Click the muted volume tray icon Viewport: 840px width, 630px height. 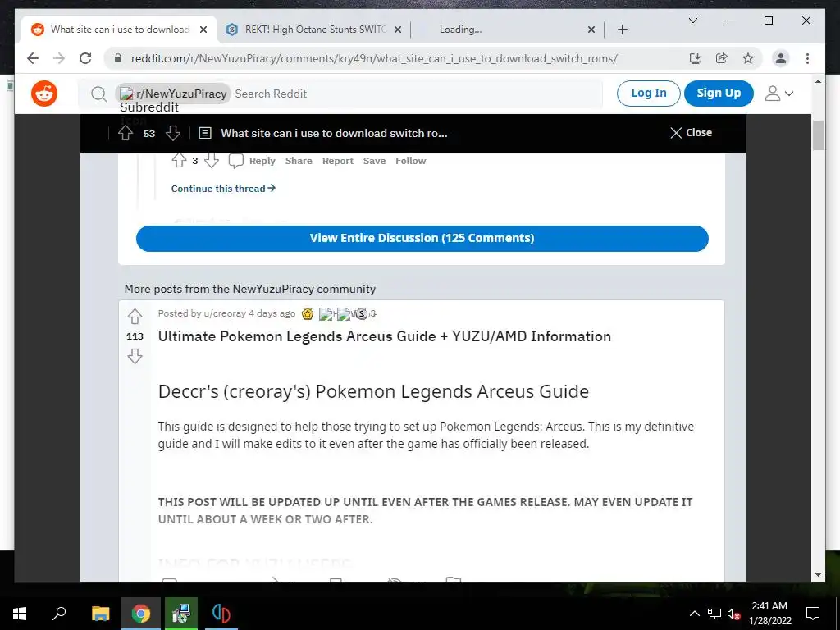733,614
